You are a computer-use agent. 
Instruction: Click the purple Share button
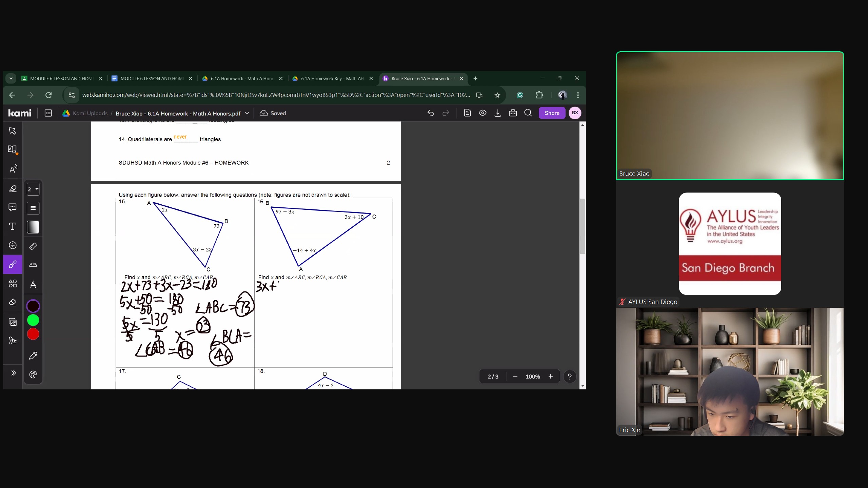click(552, 113)
